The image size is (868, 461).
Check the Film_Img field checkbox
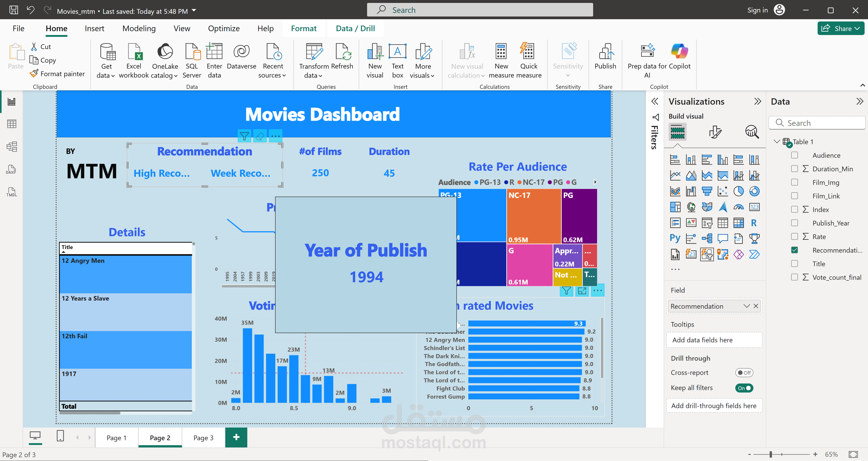point(794,182)
